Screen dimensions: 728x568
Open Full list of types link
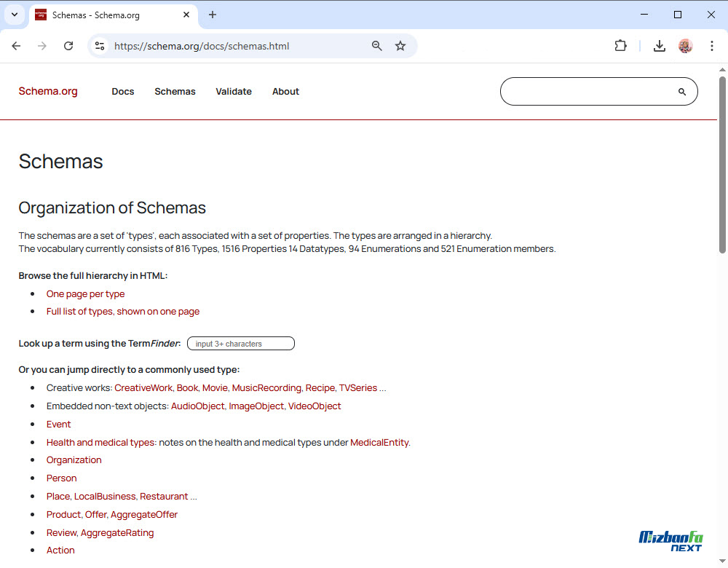point(123,312)
